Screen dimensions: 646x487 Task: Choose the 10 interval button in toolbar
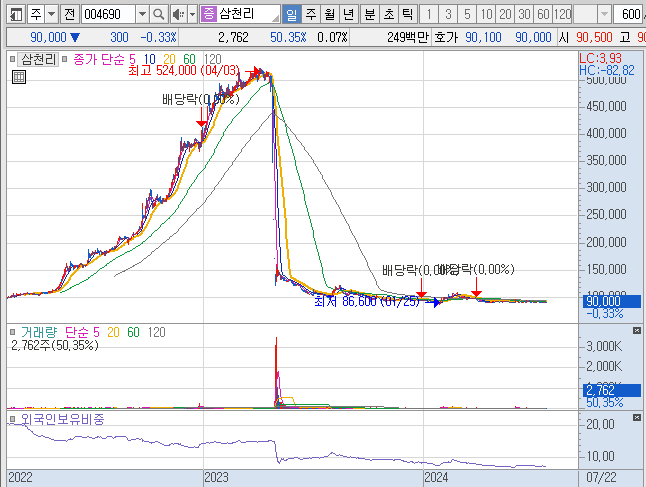point(486,14)
